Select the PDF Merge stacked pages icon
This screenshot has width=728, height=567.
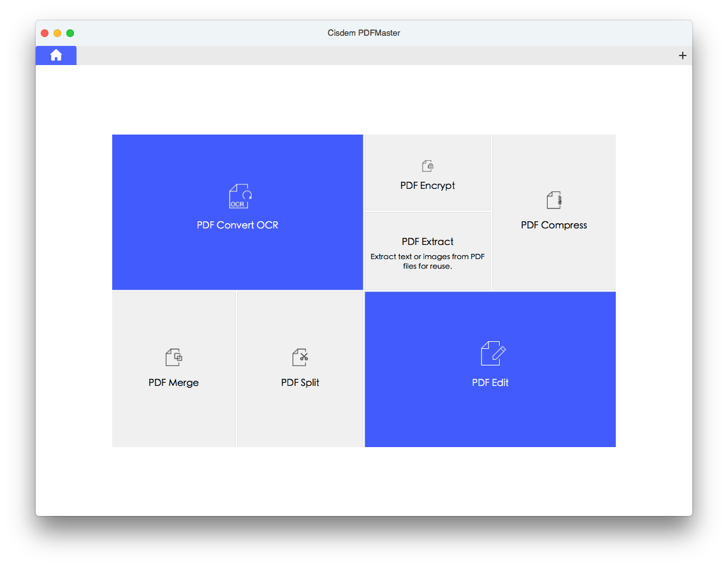pos(173,357)
